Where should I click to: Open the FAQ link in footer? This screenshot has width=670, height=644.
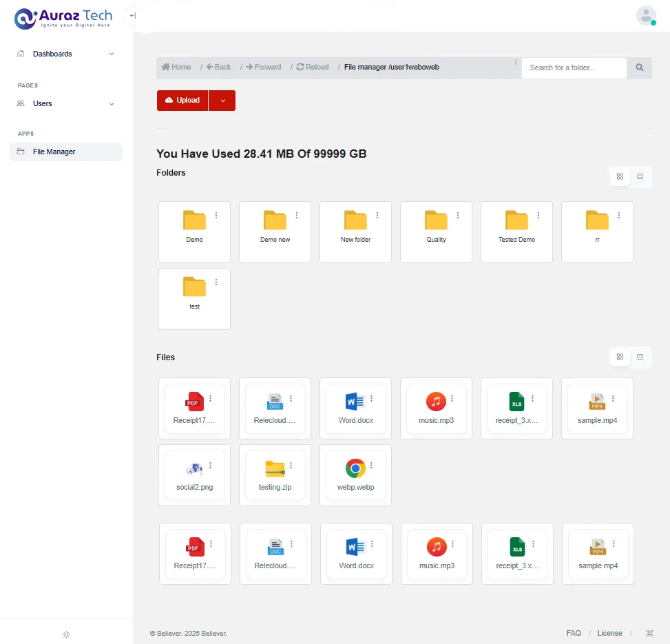tap(574, 633)
